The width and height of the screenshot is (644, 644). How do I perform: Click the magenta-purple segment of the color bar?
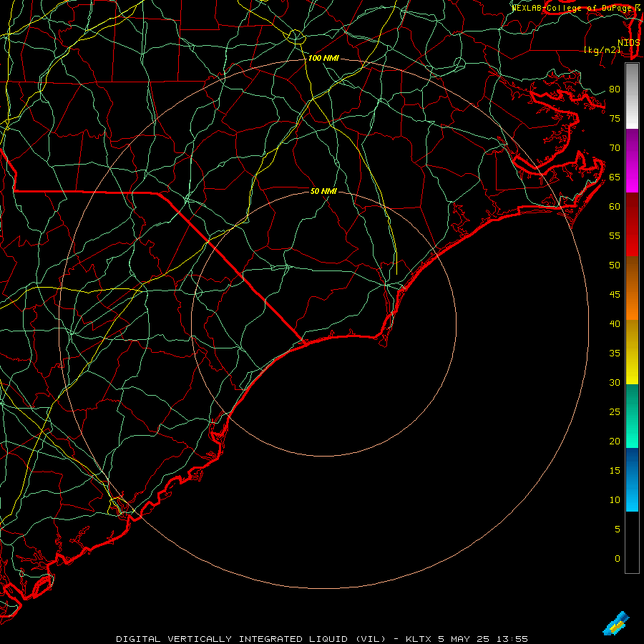tap(632, 160)
